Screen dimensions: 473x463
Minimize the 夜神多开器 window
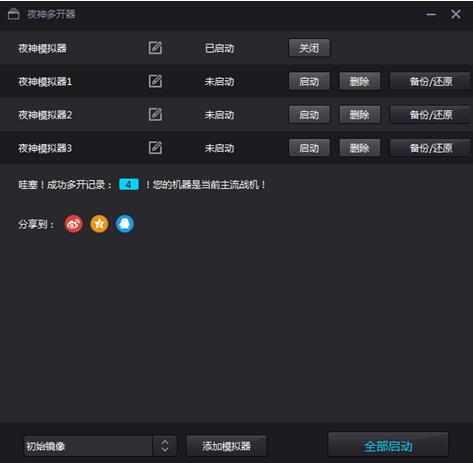pos(431,14)
